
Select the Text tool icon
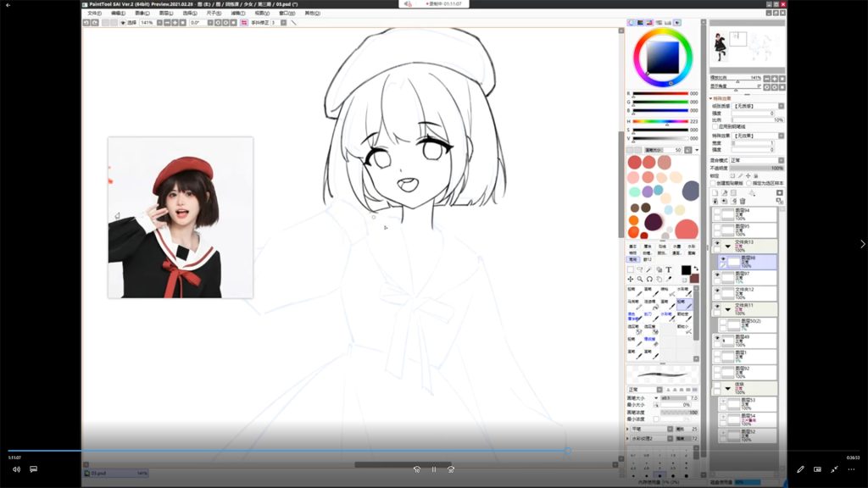[x=669, y=269]
